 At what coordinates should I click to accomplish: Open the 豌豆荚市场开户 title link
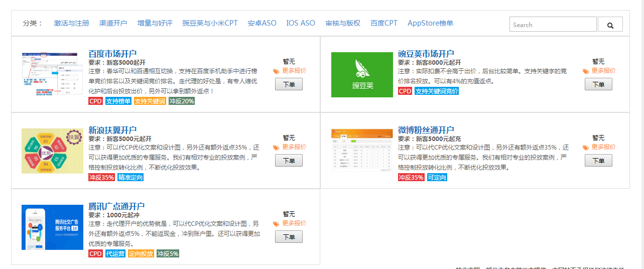[x=426, y=54]
